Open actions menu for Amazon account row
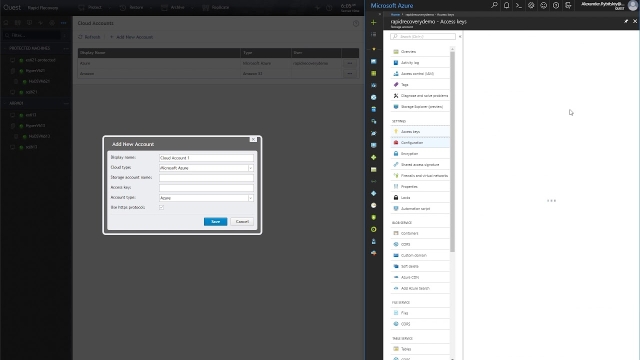Screen dimensions: 640x360 [350, 73]
